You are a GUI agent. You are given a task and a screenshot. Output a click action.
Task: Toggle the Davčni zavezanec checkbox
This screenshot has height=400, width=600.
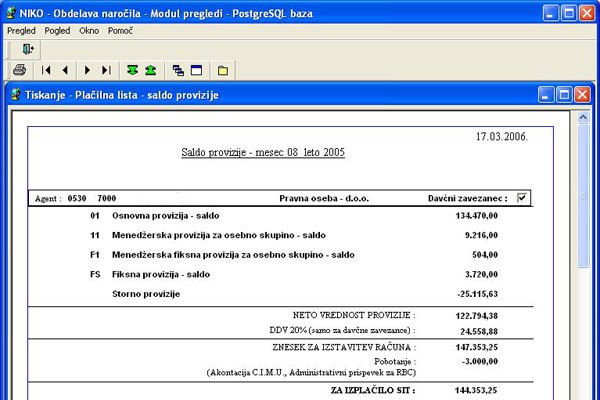coord(522,198)
